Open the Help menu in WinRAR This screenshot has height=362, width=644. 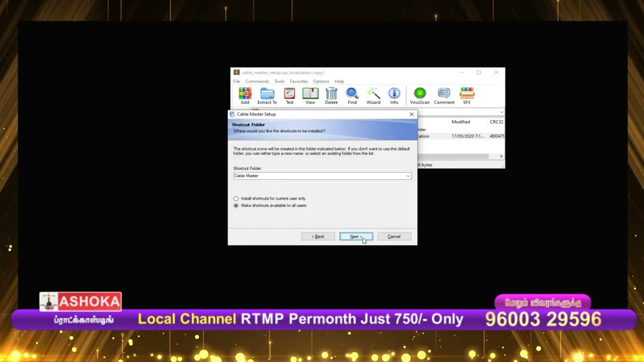coord(339,81)
